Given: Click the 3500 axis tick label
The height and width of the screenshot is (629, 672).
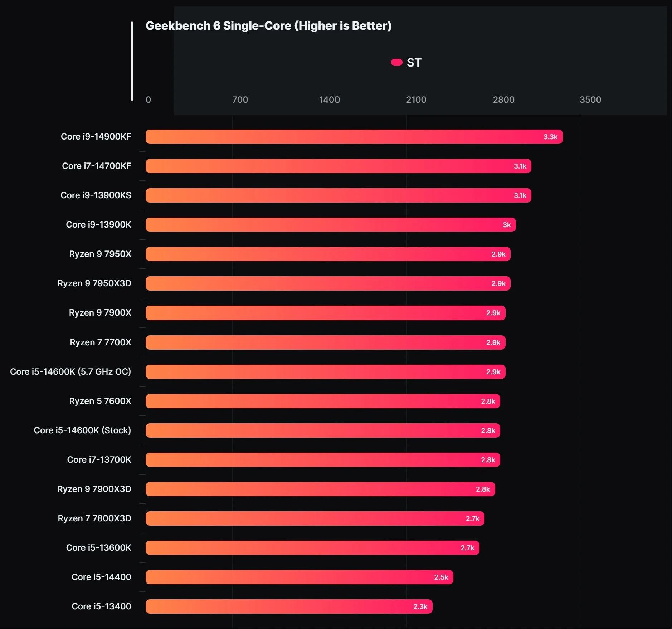Looking at the screenshot, I should [x=590, y=100].
